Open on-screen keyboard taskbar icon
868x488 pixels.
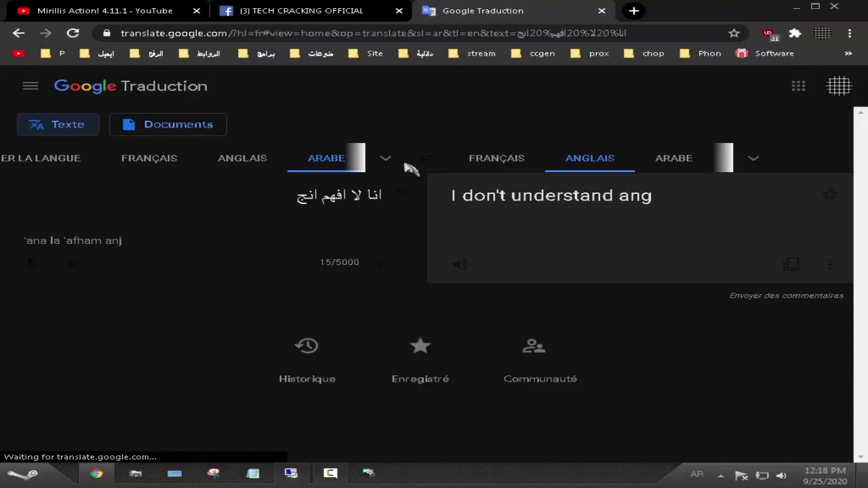point(174,474)
